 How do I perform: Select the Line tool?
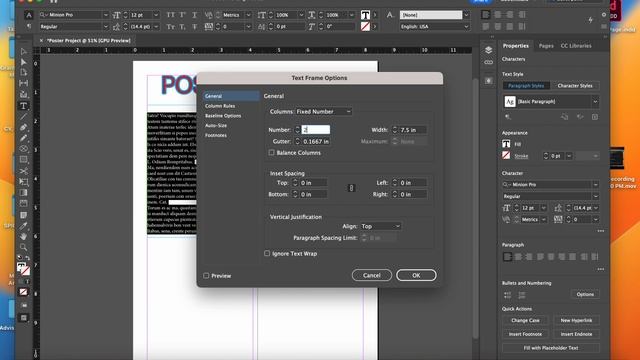pos(23,117)
